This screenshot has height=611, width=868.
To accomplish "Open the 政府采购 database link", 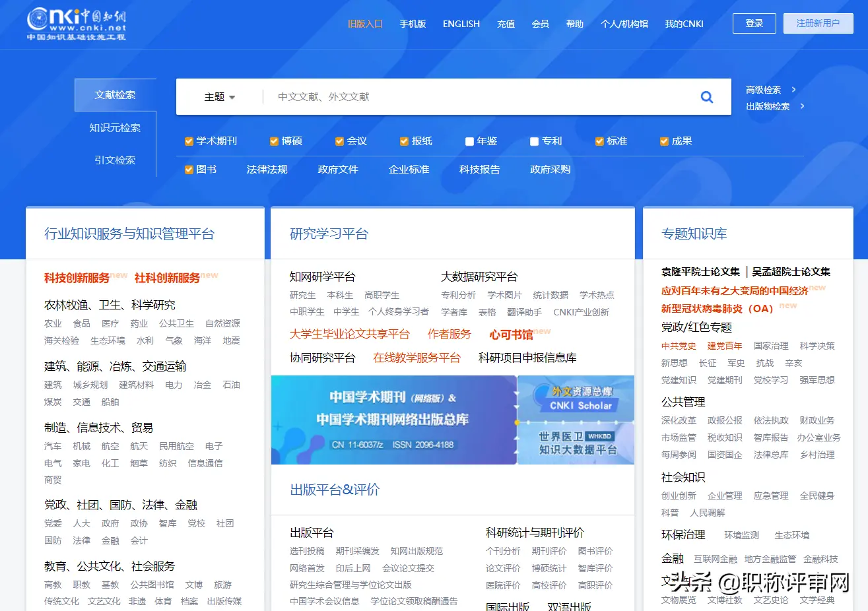I will 551,170.
